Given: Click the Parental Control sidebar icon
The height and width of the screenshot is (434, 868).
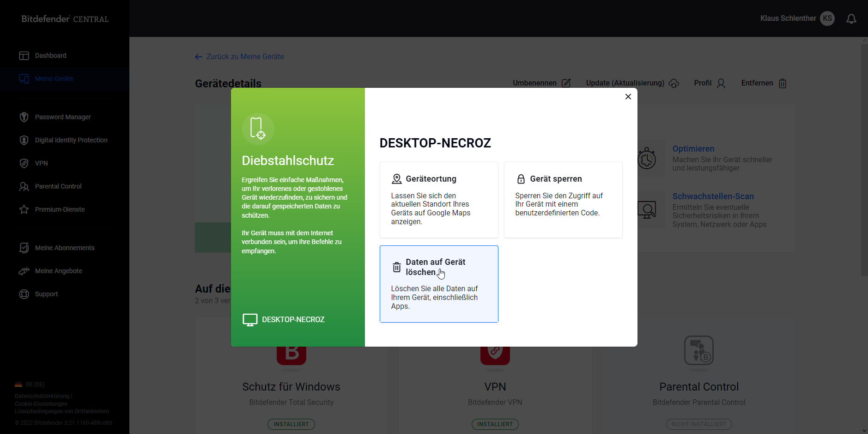Looking at the screenshot, I should 24,187.
